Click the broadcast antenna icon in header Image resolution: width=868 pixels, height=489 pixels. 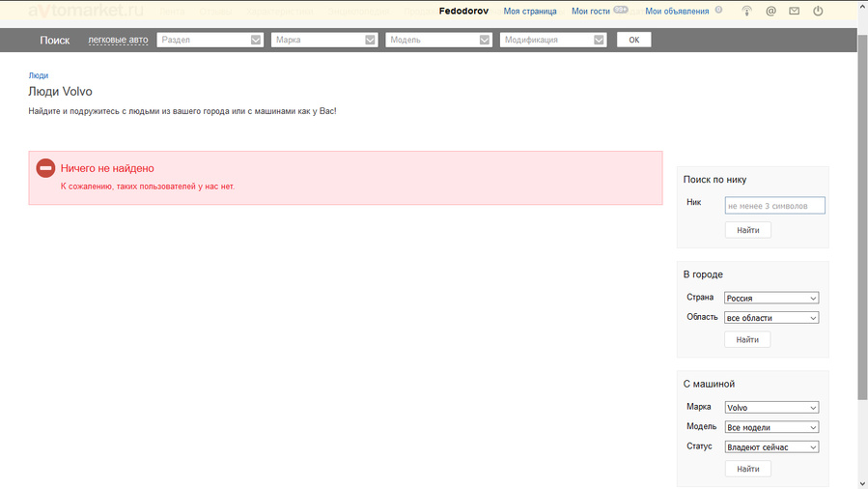(x=746, y=11)
